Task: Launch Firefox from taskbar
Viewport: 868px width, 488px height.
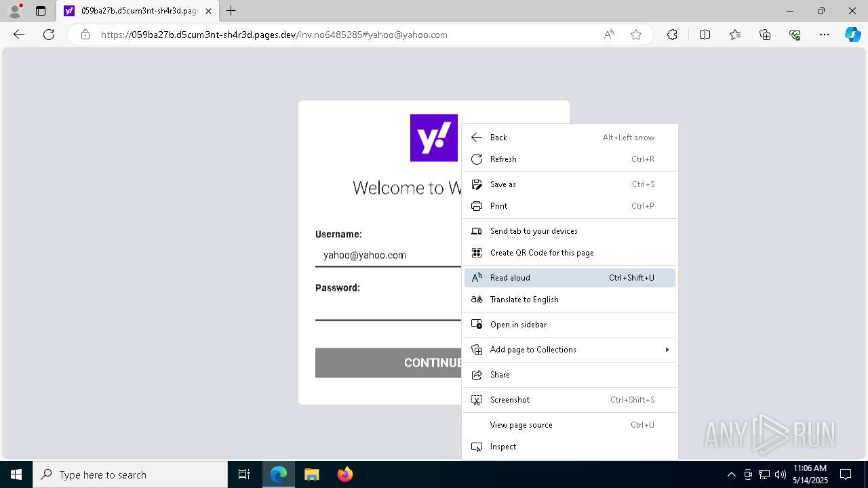Action: click(x=344, y=474)
